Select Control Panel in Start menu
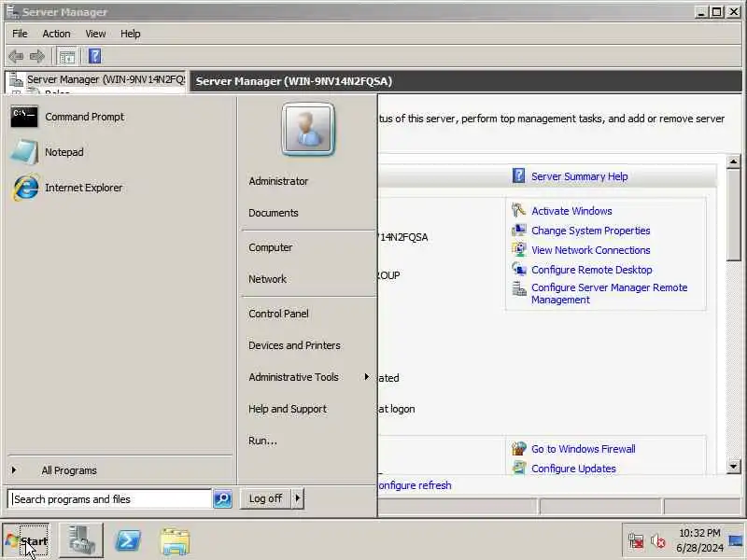 point(278,314)
